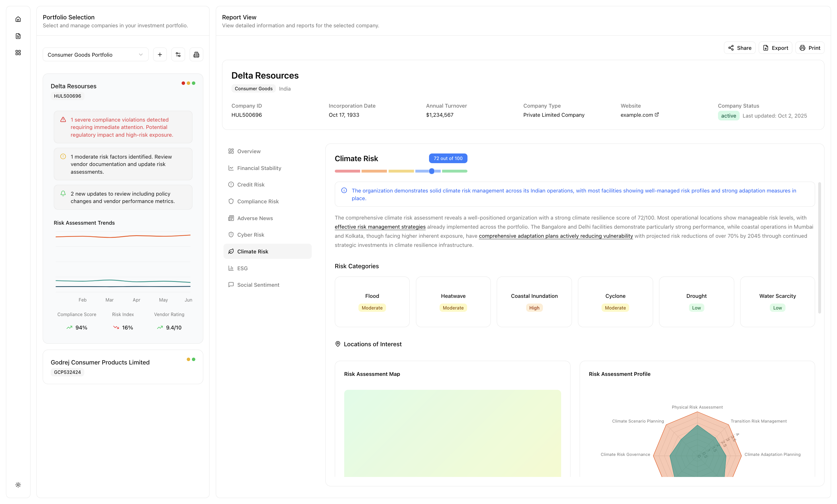Open the portfolio filter settings icon
The width and height of the screenshot is (837, 504).
(178, 55)
